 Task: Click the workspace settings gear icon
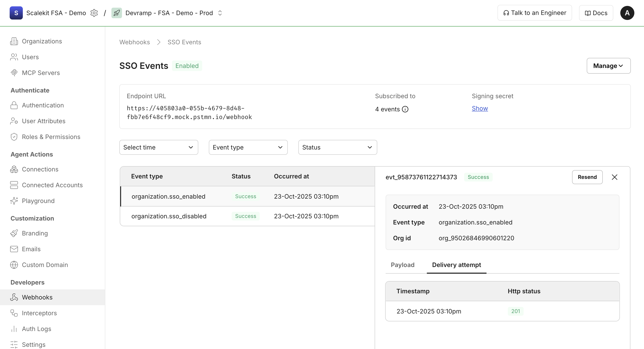click(94, 13)
